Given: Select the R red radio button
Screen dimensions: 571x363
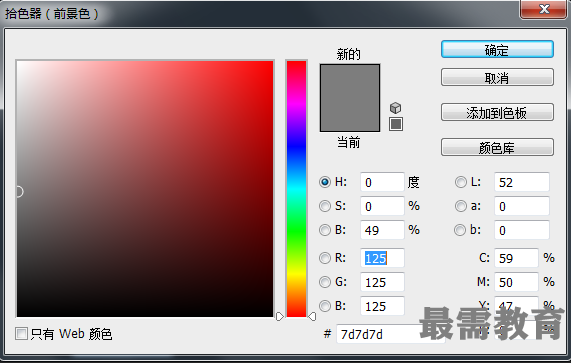Looking at the screenshot, I should pyautogui.click(x=324, y=258).
